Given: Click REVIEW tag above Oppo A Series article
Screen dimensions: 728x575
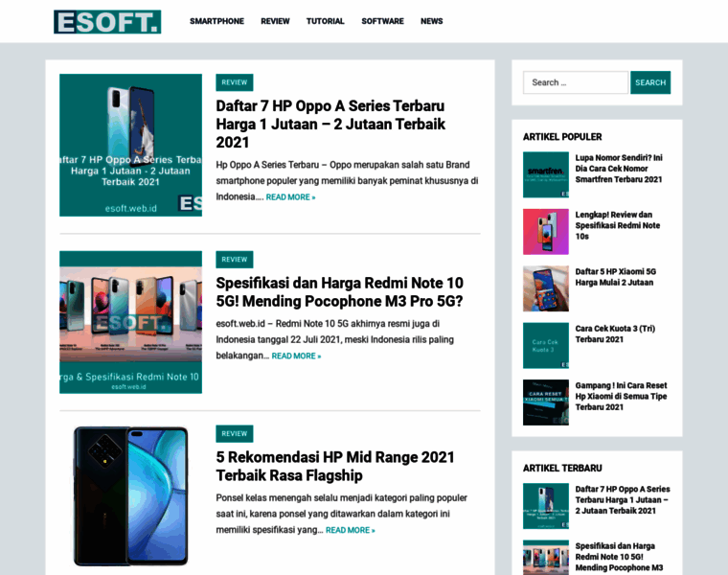Looking at the screenshot, I should 235,82.
